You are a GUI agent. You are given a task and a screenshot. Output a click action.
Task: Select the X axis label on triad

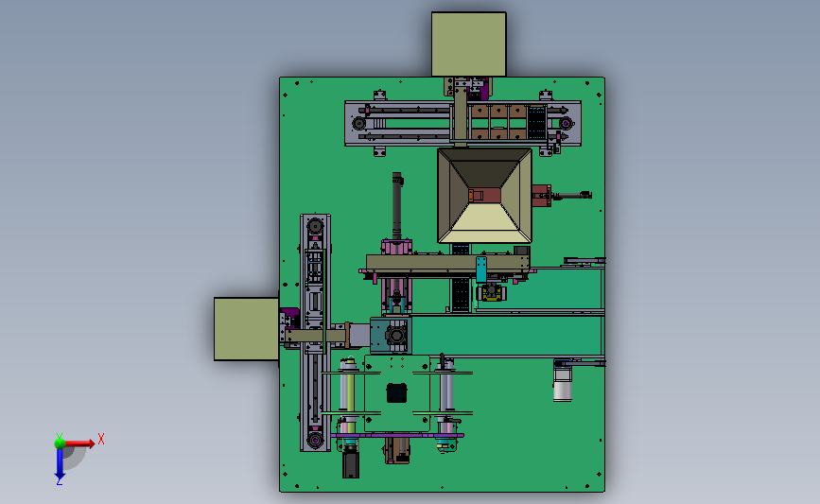pos(101,439)
